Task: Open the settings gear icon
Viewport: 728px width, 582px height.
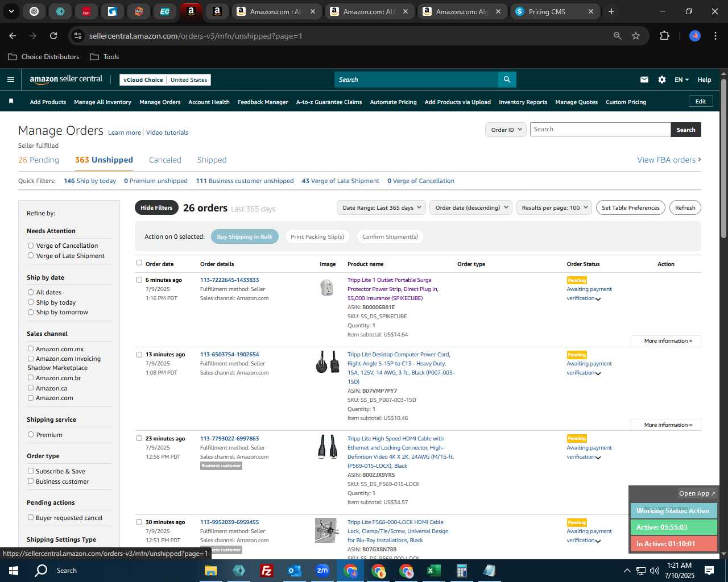Action: point(662,80)
